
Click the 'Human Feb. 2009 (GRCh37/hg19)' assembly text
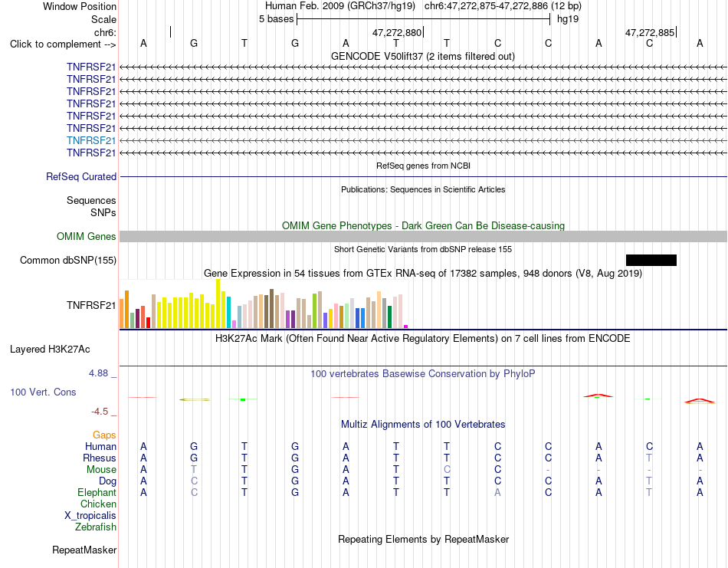[341, 6]
